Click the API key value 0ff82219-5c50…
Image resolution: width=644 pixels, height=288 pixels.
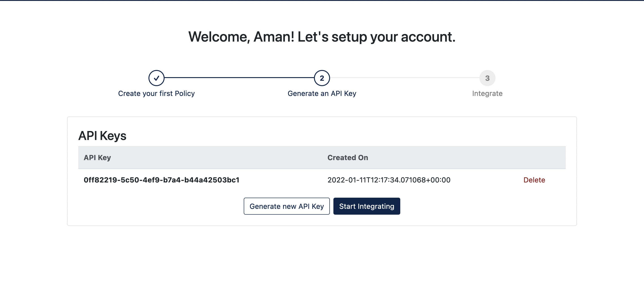(x=161, y=180)
